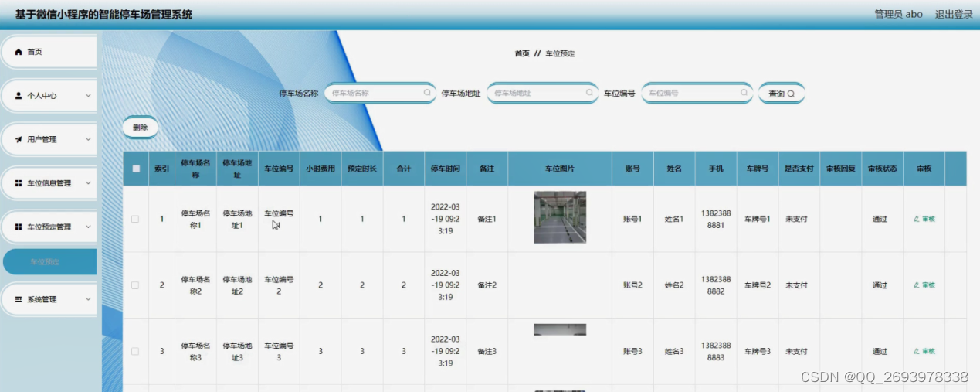Expand the 车位信息管理 chevron
Screen dimensions: 980x392
tap(88, 183)
